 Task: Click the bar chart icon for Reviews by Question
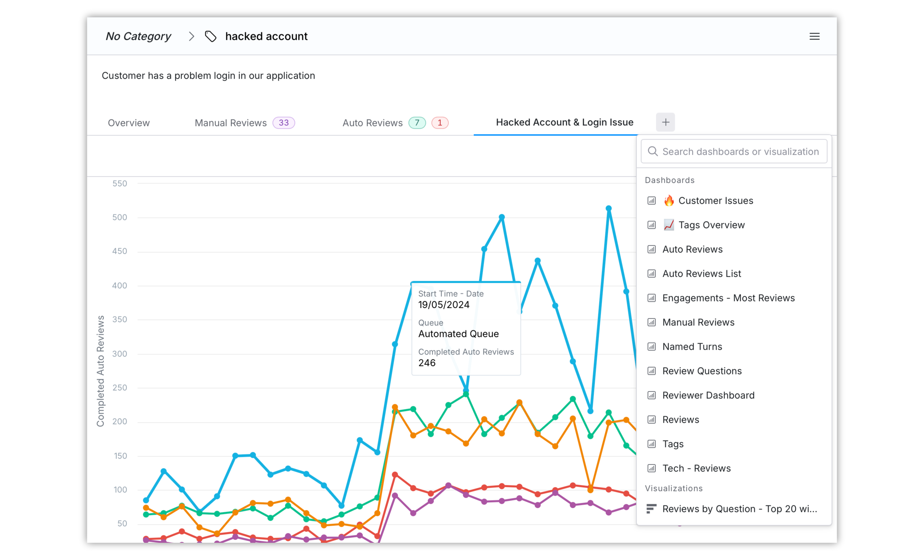click(651, 509)
